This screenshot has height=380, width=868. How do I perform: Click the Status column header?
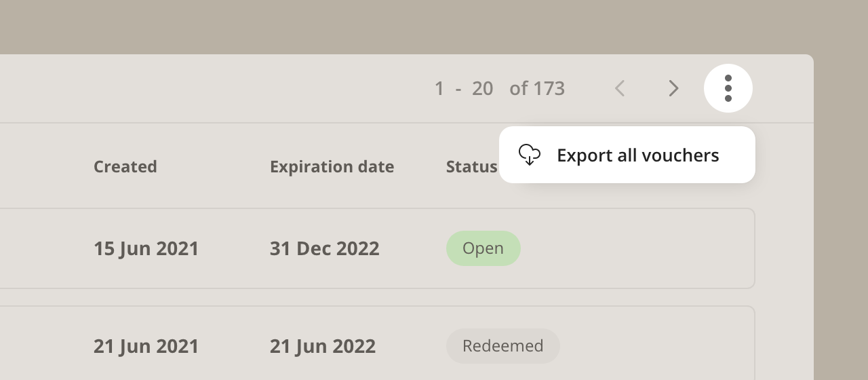click(471, 166)
